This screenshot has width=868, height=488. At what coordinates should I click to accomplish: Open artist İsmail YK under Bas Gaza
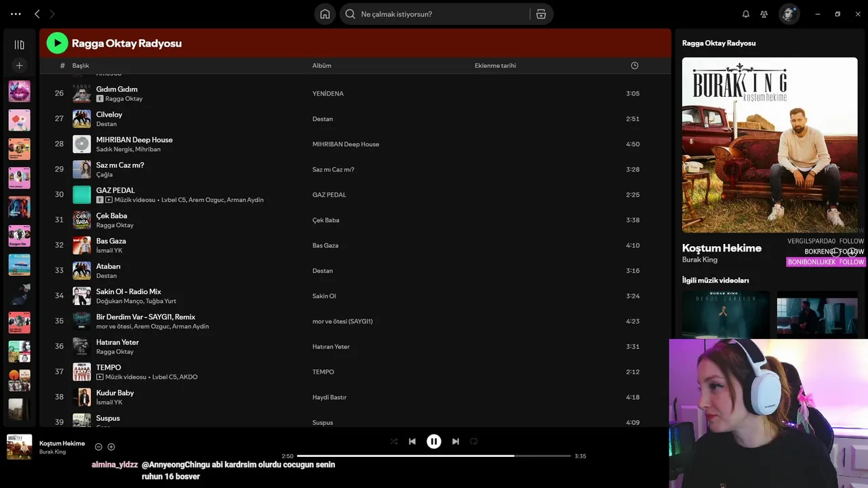point(109,251)
